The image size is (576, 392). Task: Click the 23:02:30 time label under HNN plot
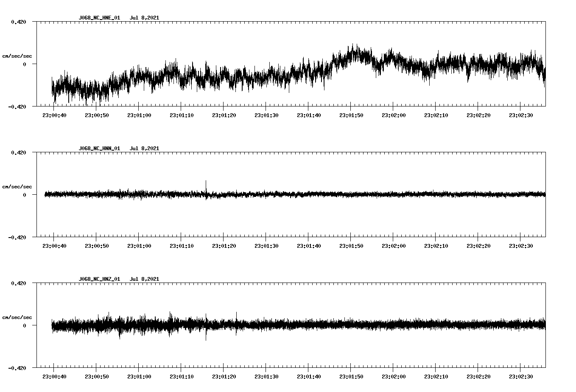(520, 246)
